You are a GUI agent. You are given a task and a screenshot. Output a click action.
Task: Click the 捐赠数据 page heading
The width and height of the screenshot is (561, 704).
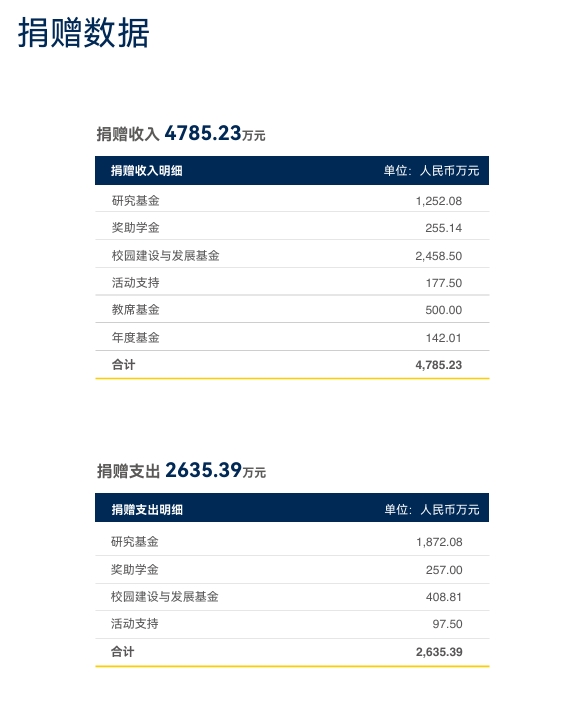83,33
